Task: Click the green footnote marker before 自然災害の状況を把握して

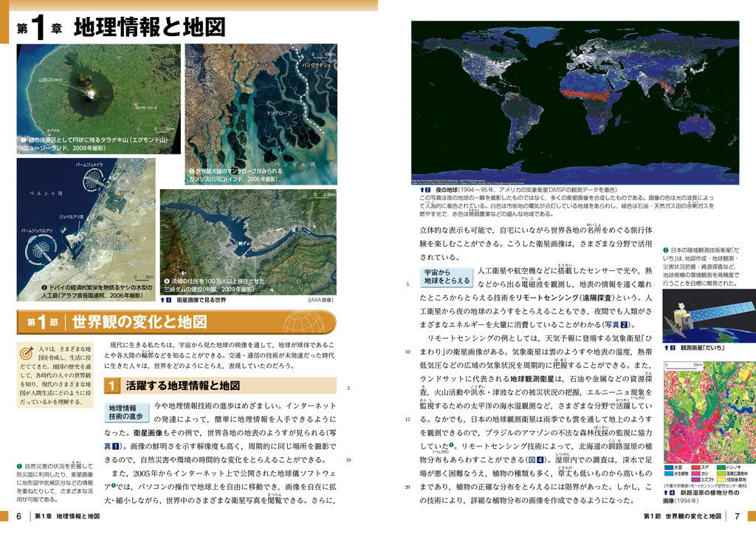Action: (x=19, y=467)
